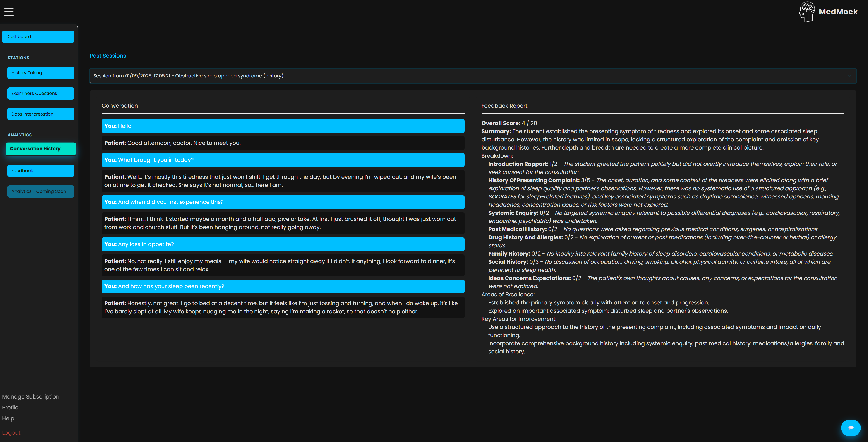Screen dimensions: 868x442
Task: Open the Profile link
Action: (x=10, y=407)
